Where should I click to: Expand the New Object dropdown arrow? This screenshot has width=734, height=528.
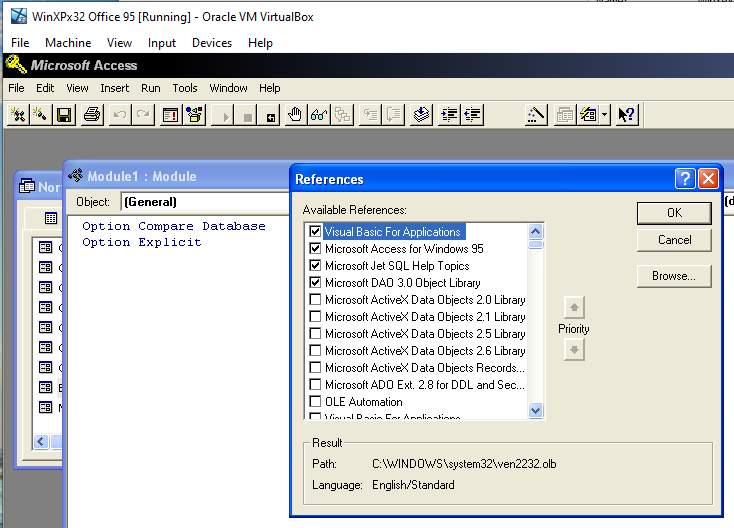tap(605, 115)
